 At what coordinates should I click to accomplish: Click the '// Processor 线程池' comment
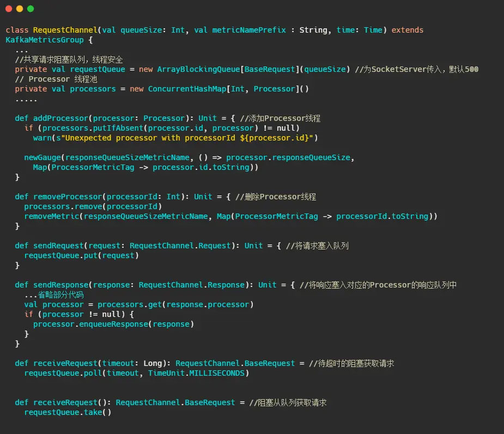coord(56,79)
